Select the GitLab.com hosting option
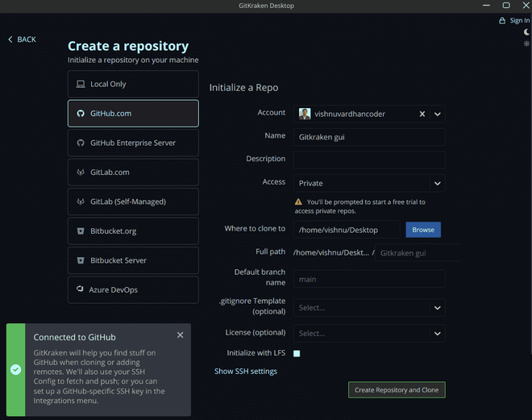 pyautogui.click(x=133, y=172)
